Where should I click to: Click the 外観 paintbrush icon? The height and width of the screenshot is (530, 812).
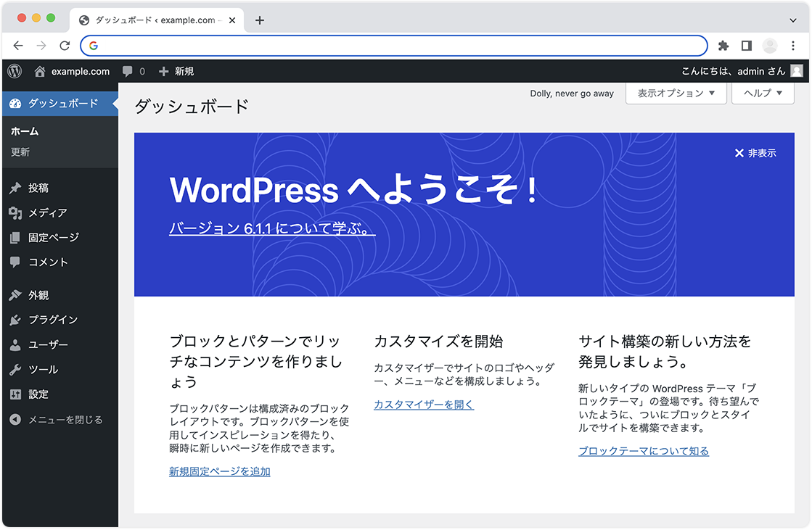pyautogui.click(x=15, y=295)
